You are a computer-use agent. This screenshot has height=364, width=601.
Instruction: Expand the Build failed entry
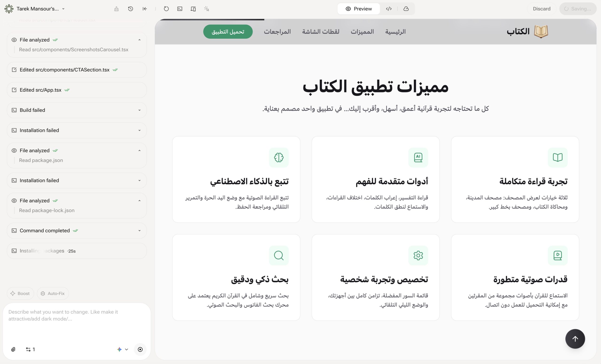tap(139, 110)
